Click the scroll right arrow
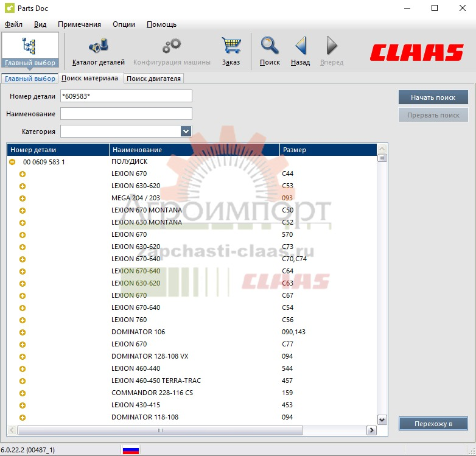This screenshot has height=456, width=476. [x=371, y=430]
